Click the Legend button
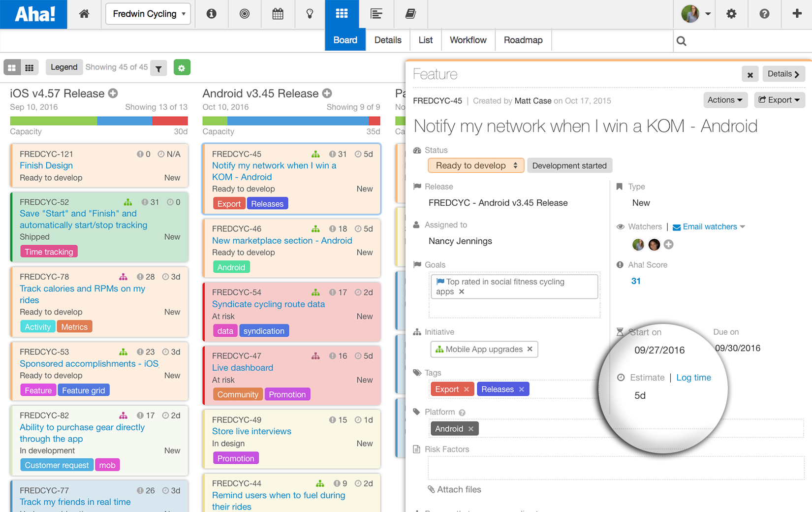 pyautogui.click(x=64, y=67)
